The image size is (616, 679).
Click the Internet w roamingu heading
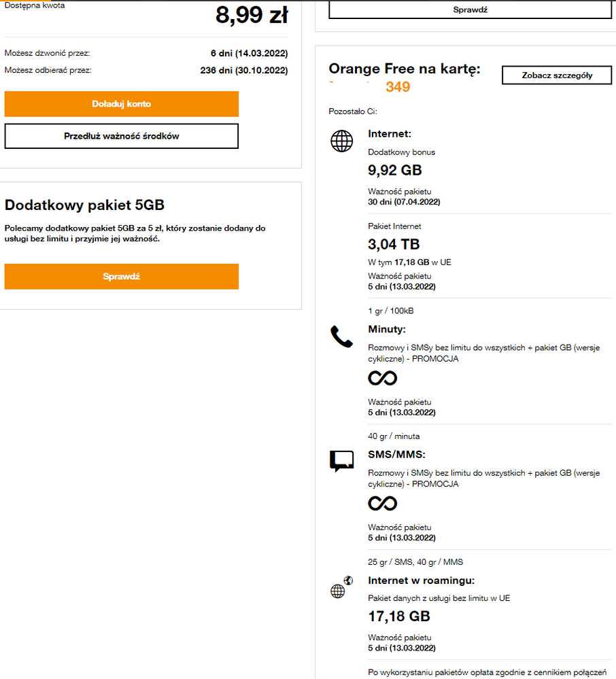tap(421, 580)
